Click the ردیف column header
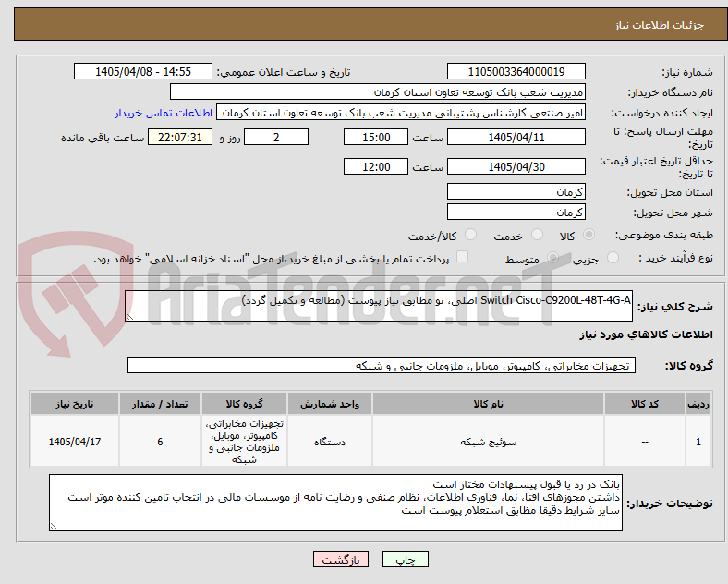Viewport: 728px width, 584px height. [x=698, y=404]
